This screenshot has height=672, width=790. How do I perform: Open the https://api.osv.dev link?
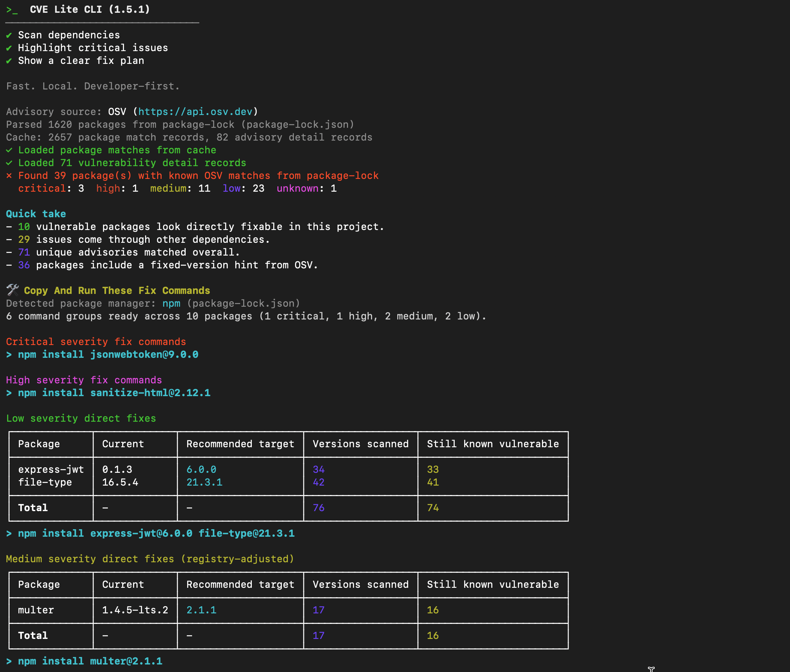click(195, 112)
